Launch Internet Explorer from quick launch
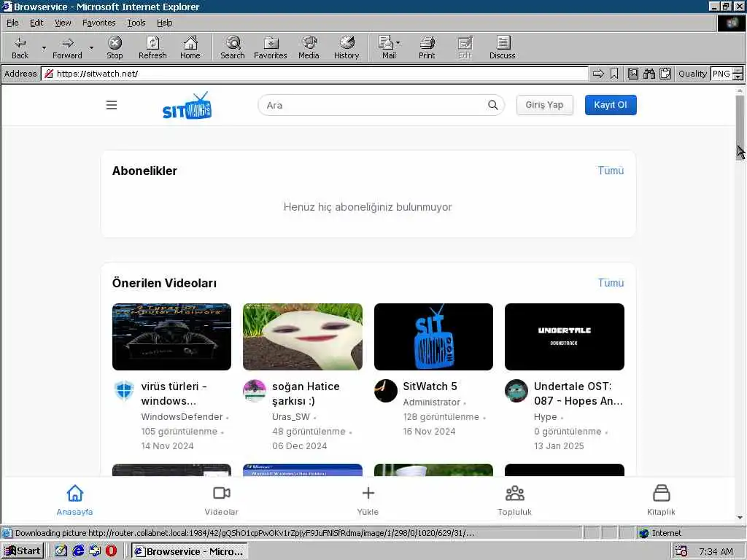 pos(77,551)
